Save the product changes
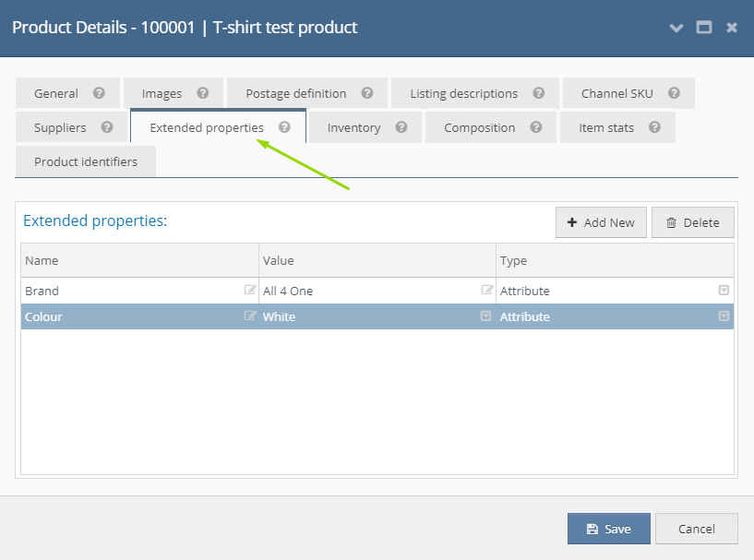754x560 pixels. tap(608, 529)
